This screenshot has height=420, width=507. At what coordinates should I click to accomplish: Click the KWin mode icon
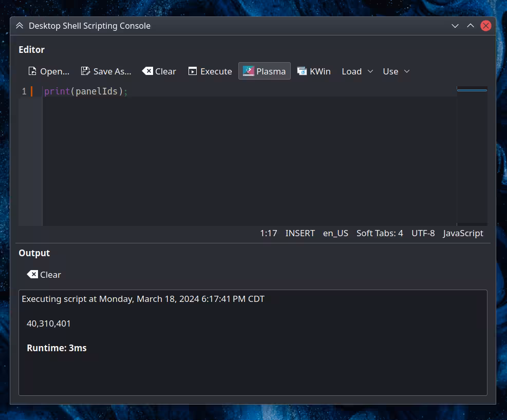tap(302, 71)
